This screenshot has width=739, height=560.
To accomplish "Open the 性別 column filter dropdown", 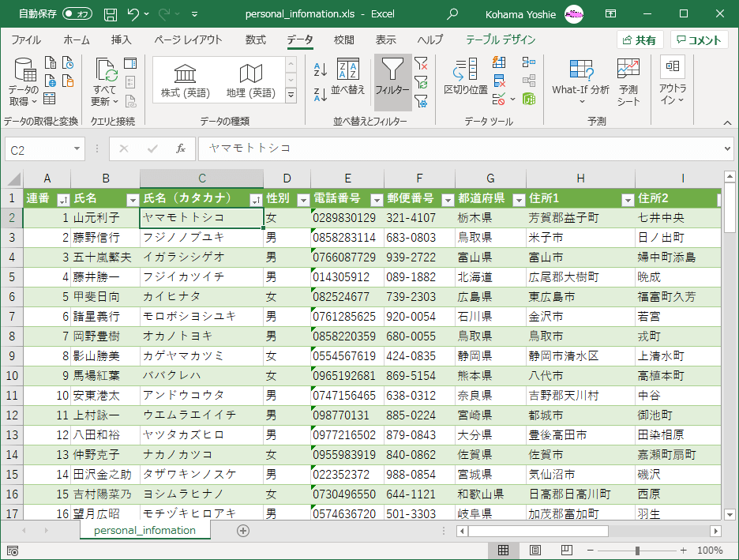I will (x=303, y=199).
